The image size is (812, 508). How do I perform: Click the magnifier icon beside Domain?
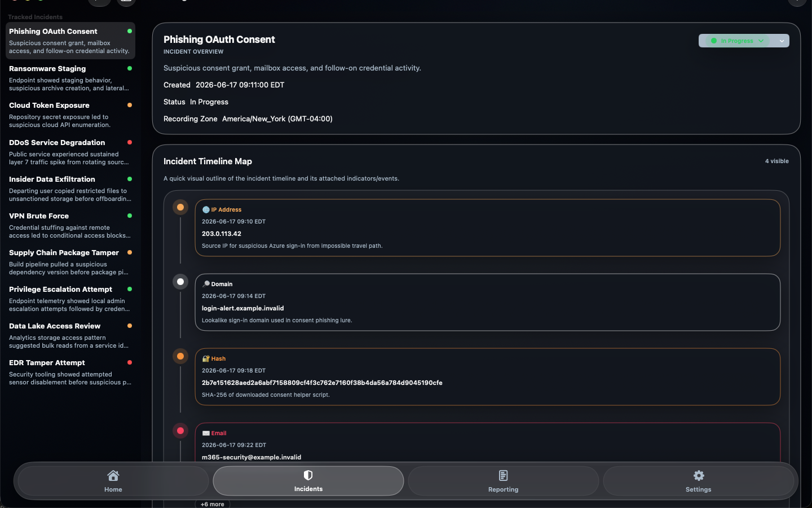[206, 284]
